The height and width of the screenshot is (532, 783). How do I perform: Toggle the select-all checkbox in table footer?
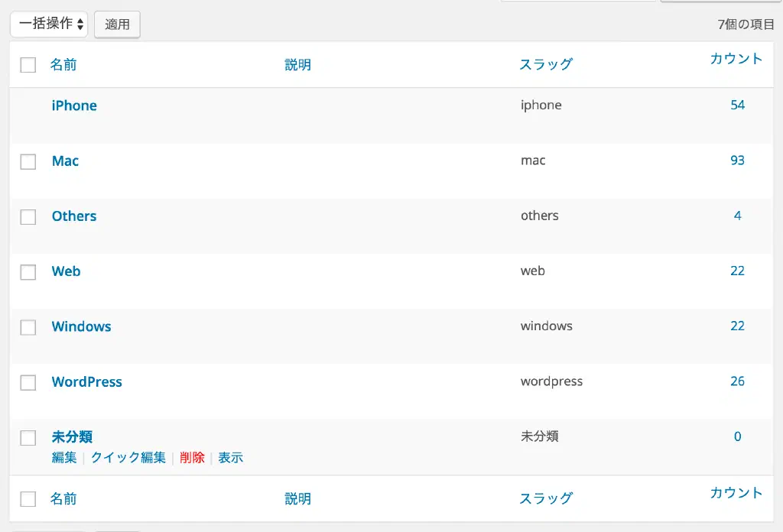28,499
